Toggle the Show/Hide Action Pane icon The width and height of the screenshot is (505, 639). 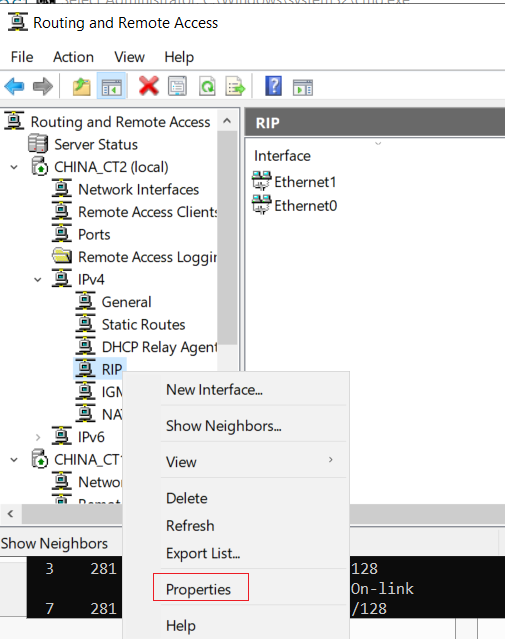[303, 88]
